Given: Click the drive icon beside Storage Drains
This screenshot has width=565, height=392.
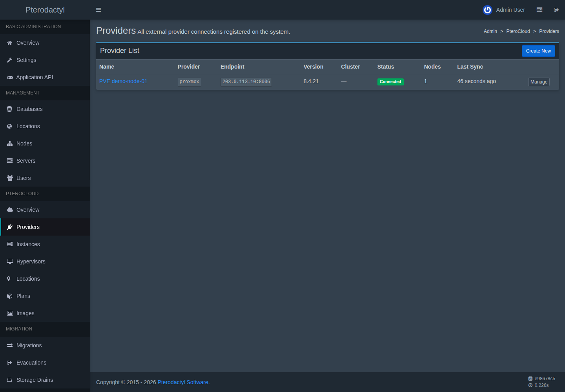Looking at the screenshot, I should [10, 380].
